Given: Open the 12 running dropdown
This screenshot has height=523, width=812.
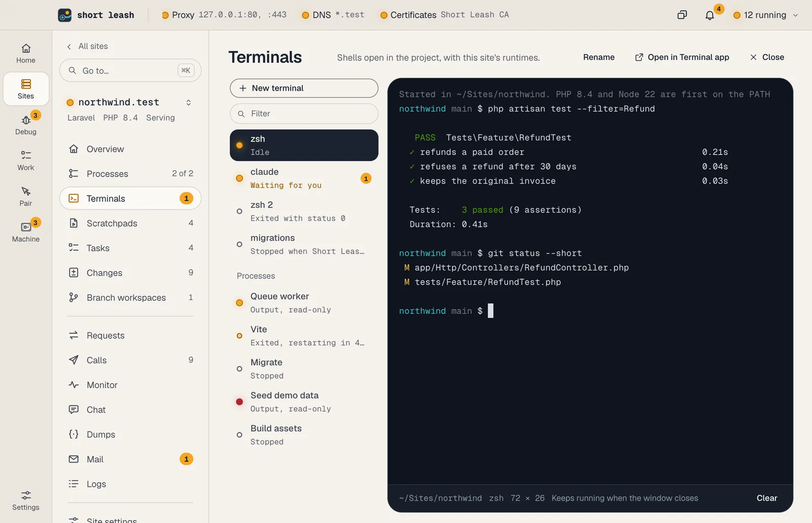Looking at the screenshot, I should tap(766, 15).
